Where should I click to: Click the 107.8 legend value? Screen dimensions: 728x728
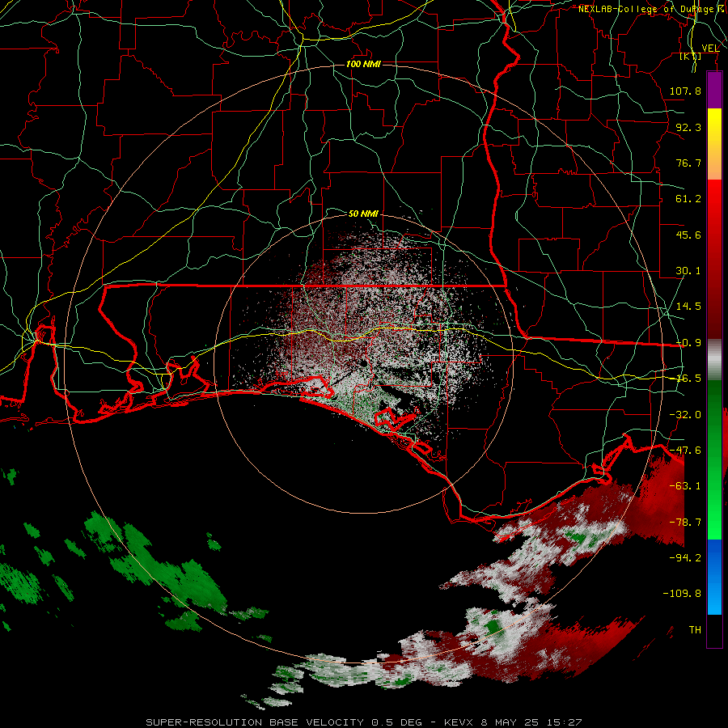pyautogui.click(x=685, y=91)
